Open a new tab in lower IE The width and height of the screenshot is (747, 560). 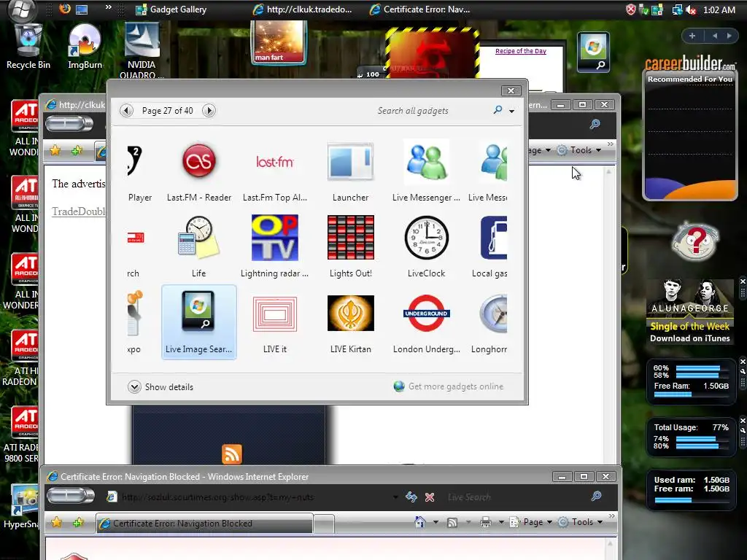(x=324, y=524)
